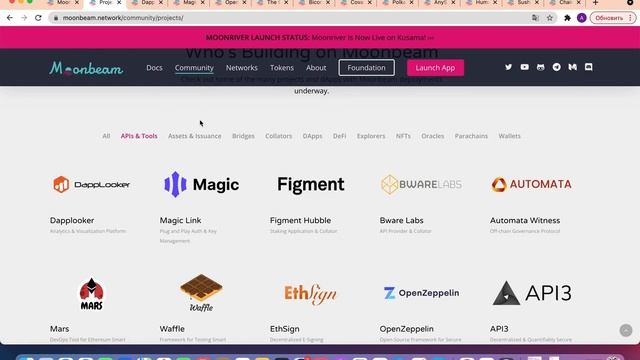
Task: Click browser forward arrow
Action: (x=24, y=18)
